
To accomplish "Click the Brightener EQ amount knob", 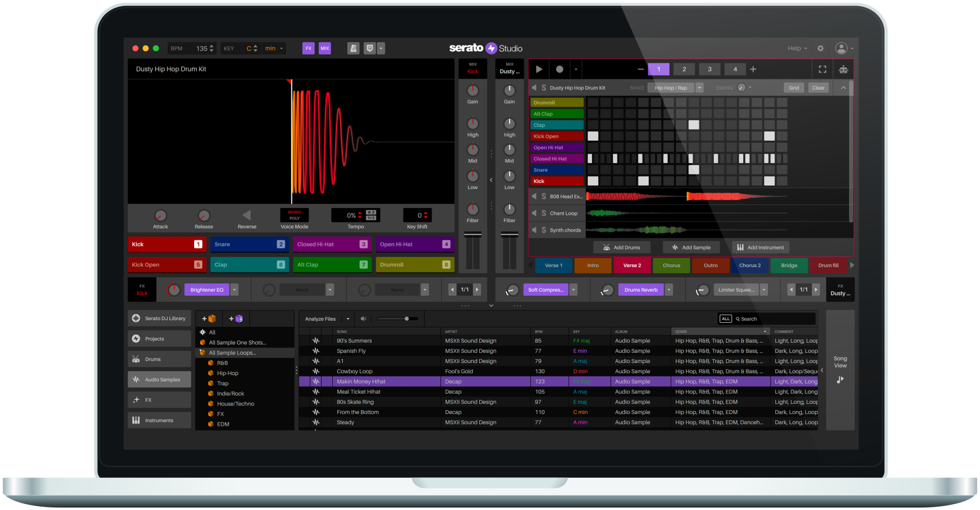I will coord(174,290).
